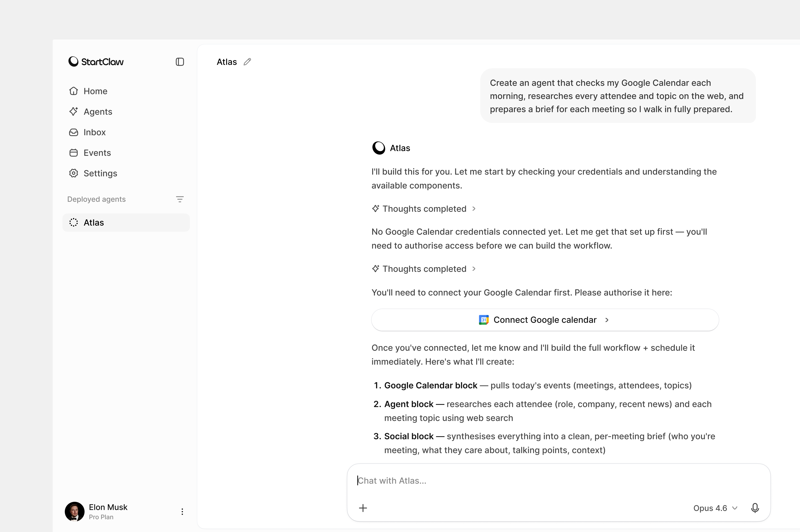The width and height of the screenshot is (800, 532).
Task: Open the Home page
Action: pyautogui.click(x=95, y=91)
